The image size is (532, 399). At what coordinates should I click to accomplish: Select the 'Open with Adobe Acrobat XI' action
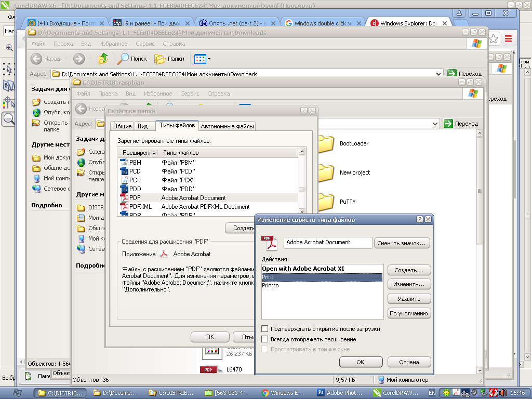(x=322, y=269)
